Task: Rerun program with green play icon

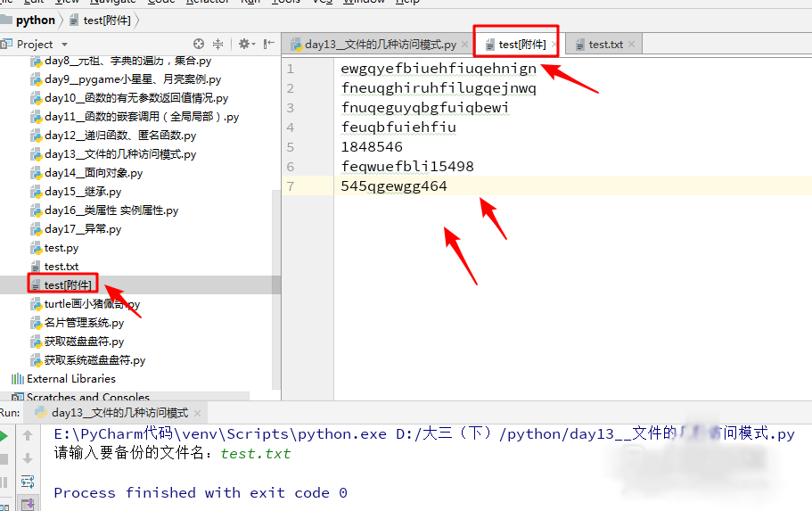Action: tap(3, 436)
